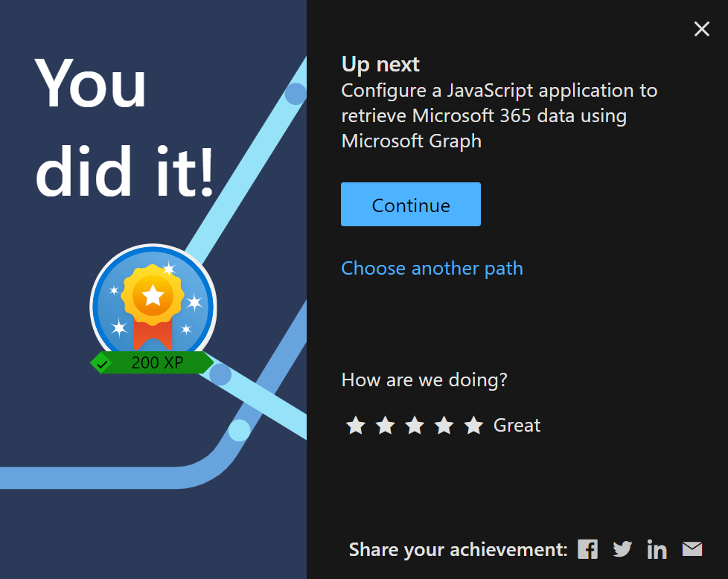This screenshot has width=728, height=579.
Task: Click the 200 XP banner
Action: click(x=152, y=362)
